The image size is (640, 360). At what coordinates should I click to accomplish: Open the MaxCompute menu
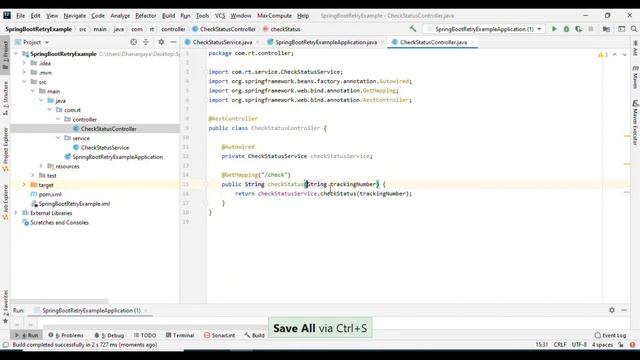point(274,16)
